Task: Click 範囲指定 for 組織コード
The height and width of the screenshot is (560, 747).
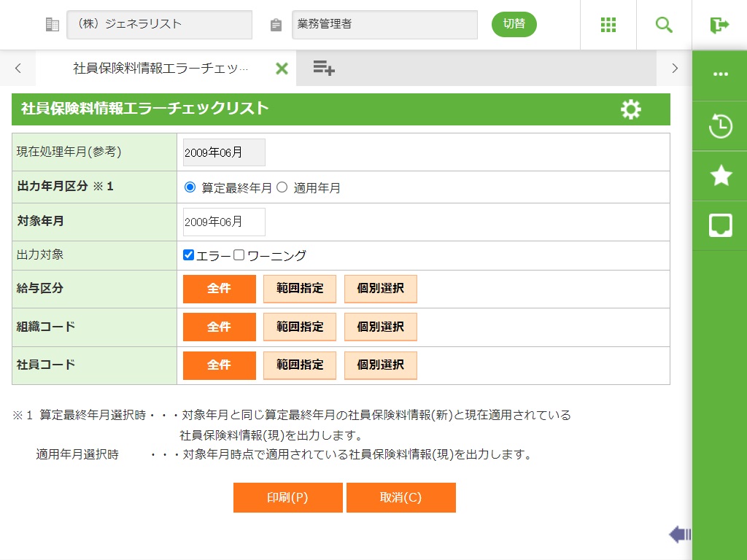Action: pos(300,327)
